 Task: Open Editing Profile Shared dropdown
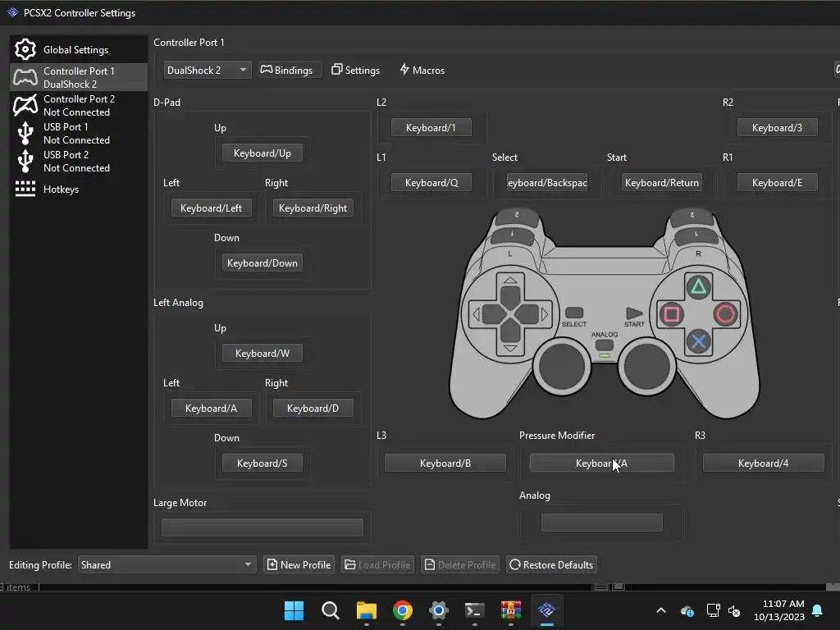point(167,564)
